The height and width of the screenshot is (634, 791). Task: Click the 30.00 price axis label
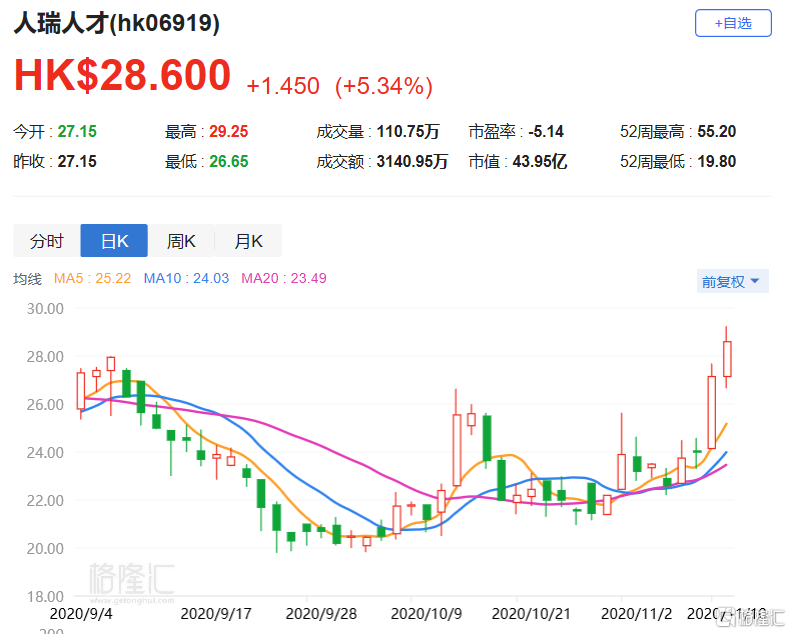pyautogui.click(x=43, y=308)
